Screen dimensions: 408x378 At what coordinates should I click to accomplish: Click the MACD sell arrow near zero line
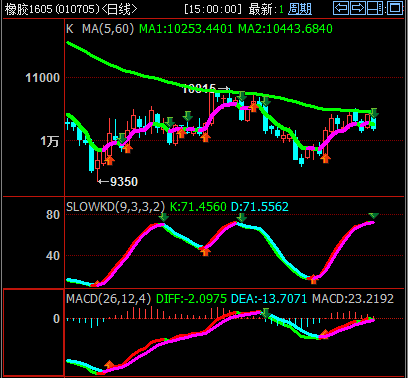[266, 313]
